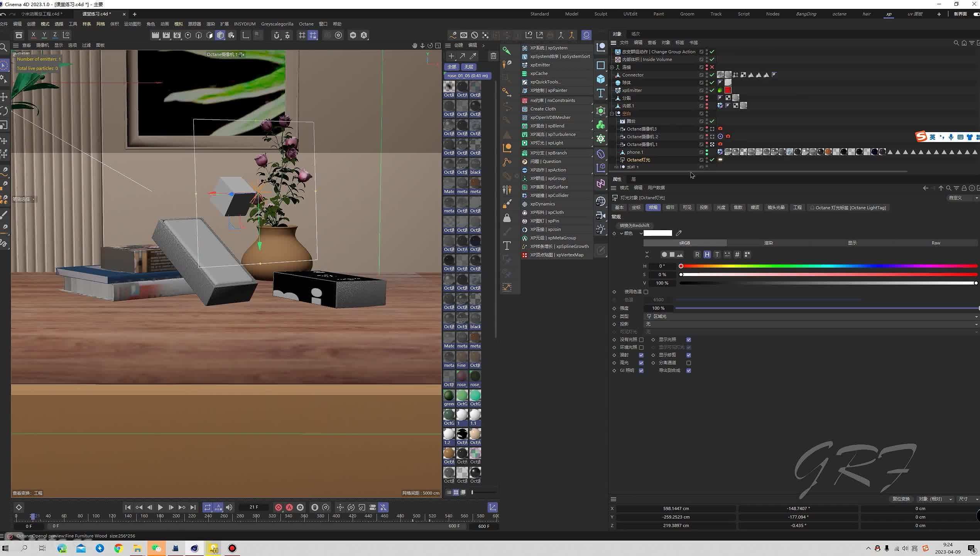Toggle timeline sound speaker icon
980x556 pixels.
point(229,507)
